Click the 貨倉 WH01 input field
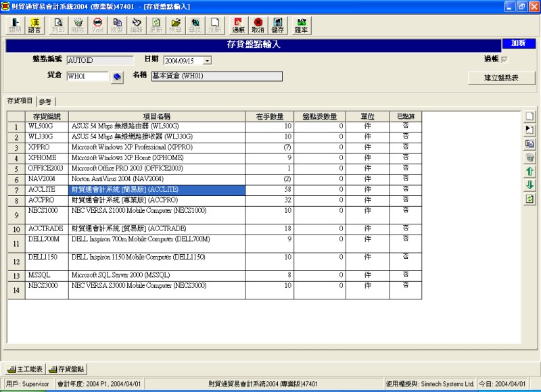 click(x=87, y=76)
